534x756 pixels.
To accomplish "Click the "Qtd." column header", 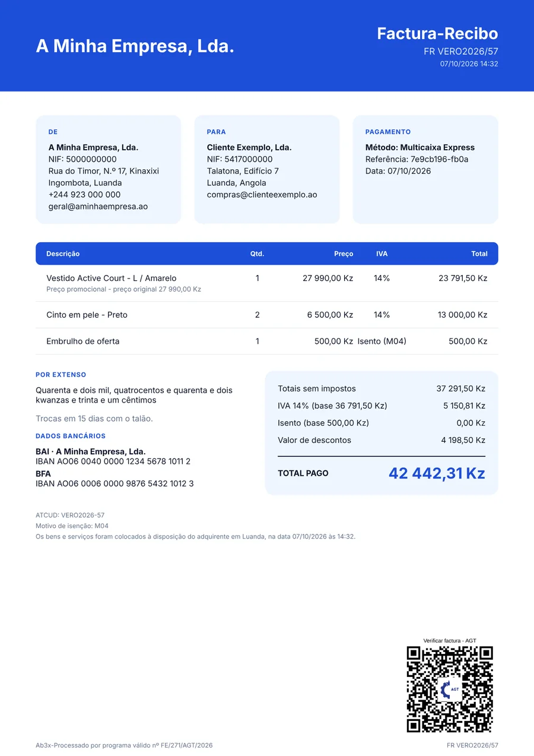I will (x=257, y=254).
